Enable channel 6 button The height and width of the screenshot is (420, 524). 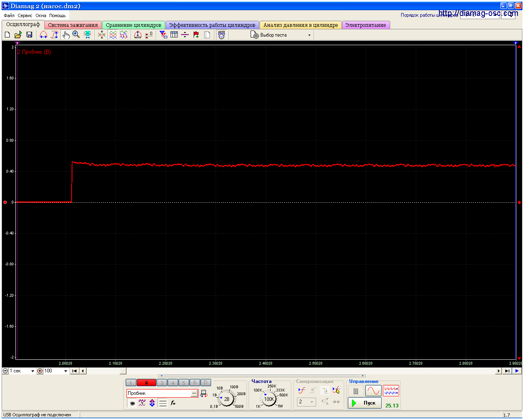194,383
